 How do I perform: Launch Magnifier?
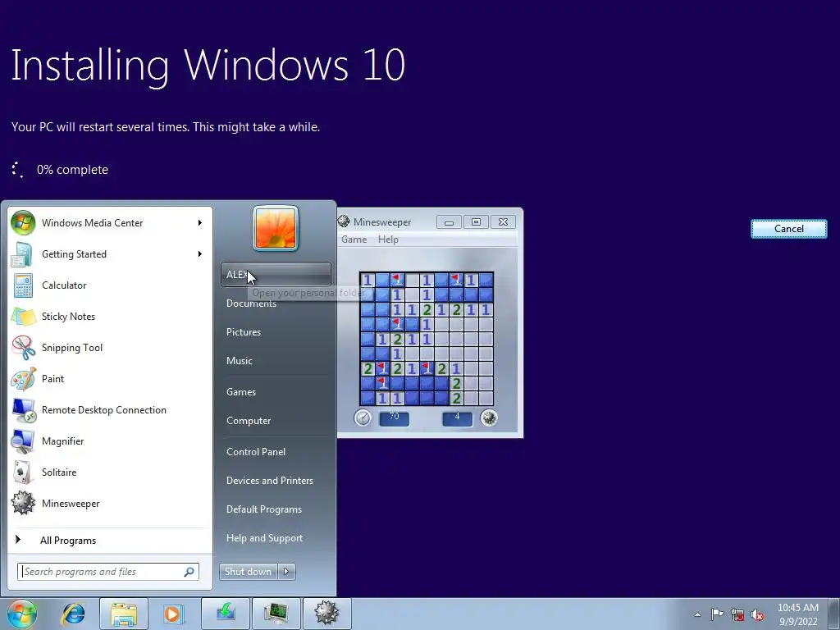coord(110,441)
